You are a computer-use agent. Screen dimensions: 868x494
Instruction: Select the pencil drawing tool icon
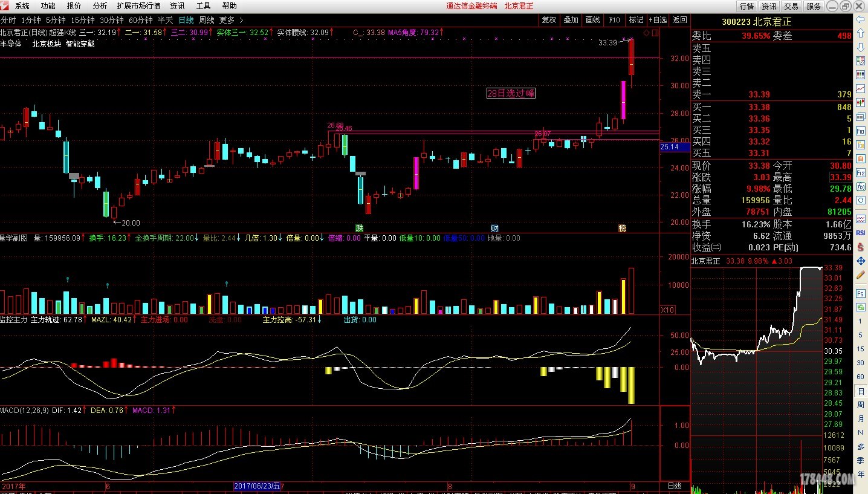(x=861, y=275)
